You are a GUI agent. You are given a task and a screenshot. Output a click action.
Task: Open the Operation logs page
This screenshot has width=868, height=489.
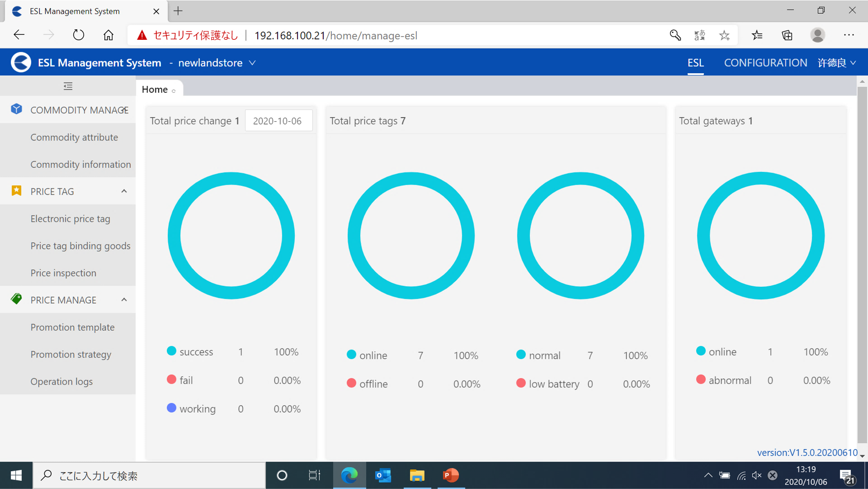(62, 382)
